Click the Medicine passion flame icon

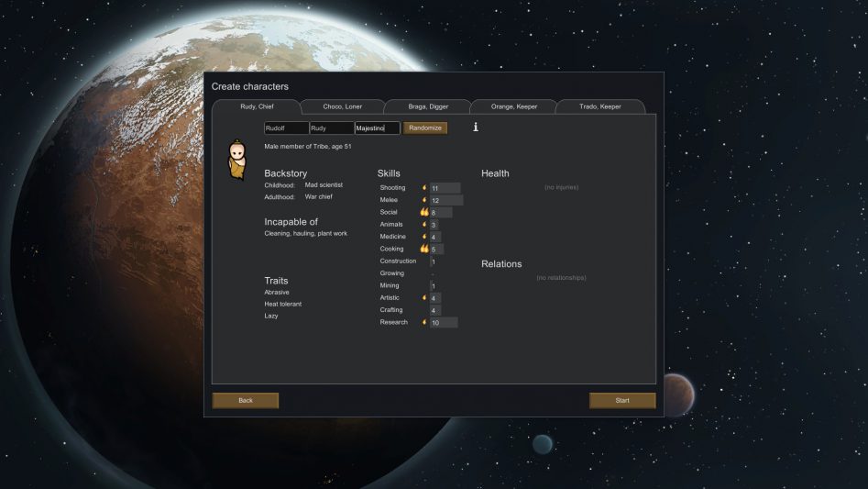click(424, 237)
